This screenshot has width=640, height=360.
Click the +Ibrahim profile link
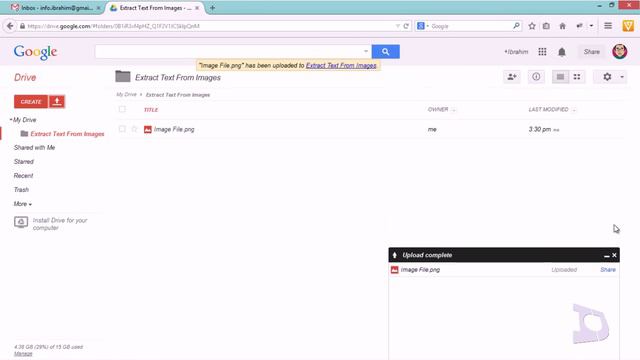(x=516, y=52)
